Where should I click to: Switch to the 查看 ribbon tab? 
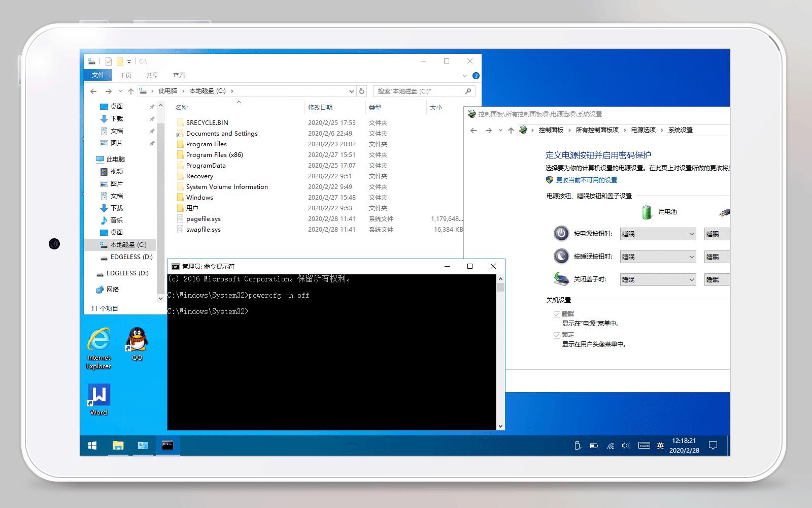pyautogui.click(x=180, y=75)
